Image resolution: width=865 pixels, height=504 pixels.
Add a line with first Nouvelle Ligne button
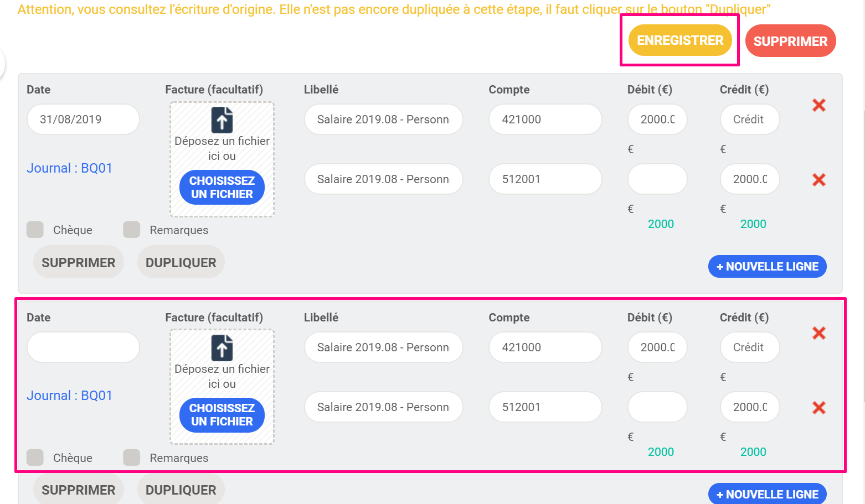click(768, 267)
